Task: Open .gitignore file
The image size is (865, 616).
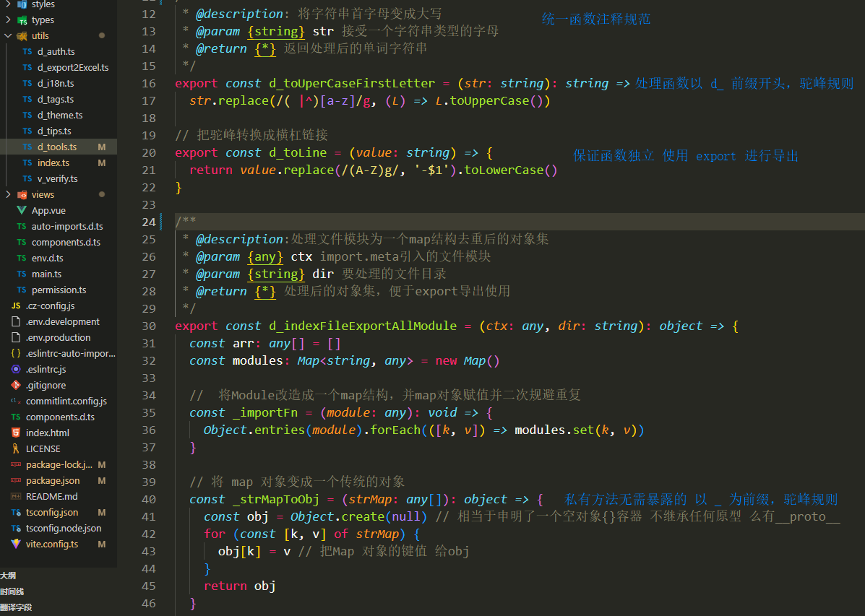Action: (x=46, y=386)
